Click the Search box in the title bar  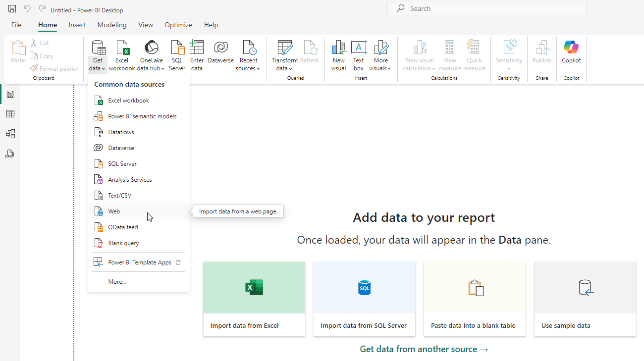[x=487, y=8]
